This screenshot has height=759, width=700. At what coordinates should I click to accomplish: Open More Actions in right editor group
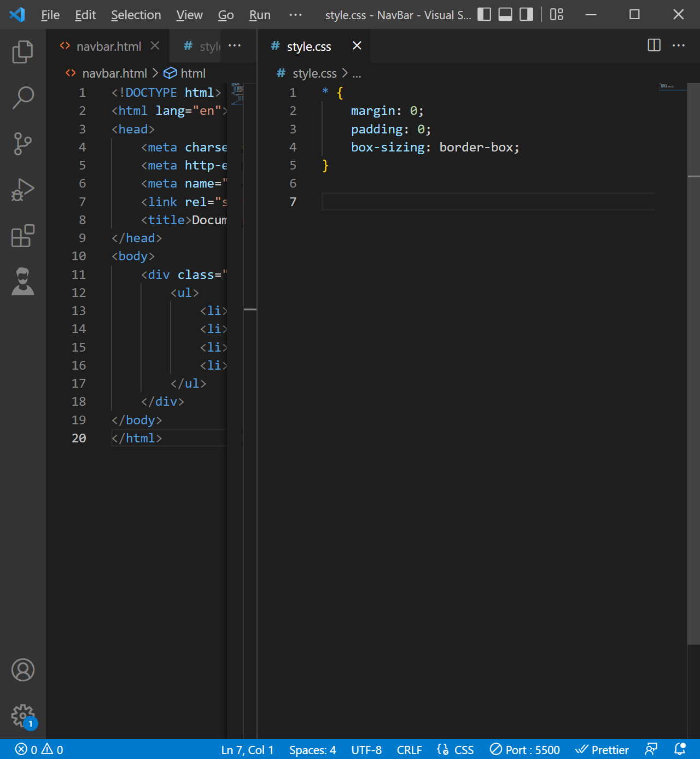point(679,45)
